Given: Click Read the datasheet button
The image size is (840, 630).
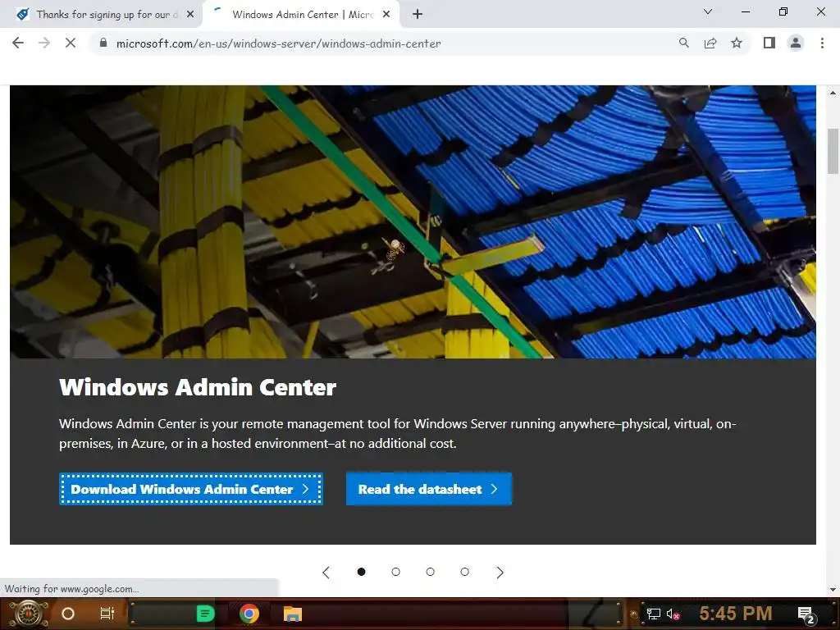Looking at the screenshot, I should (x=428, y=489).
